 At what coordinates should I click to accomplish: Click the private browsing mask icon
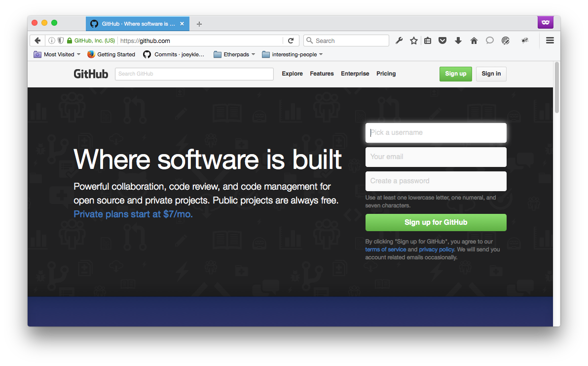coord(545,22)
